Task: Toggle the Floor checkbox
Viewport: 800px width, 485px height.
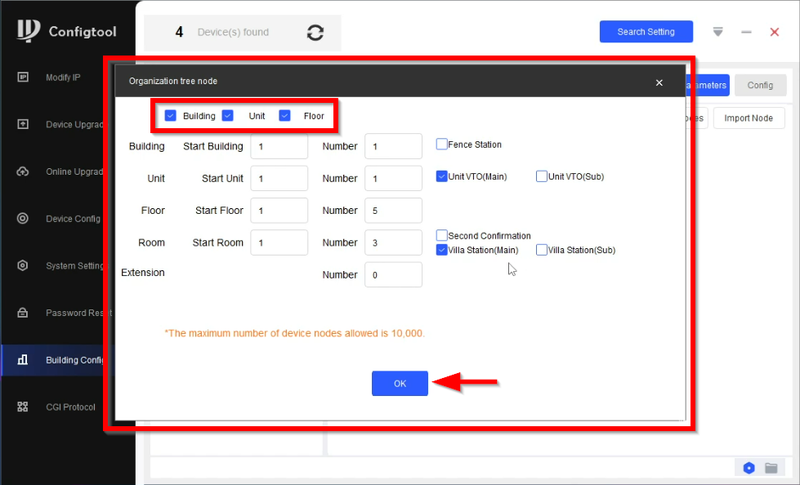Action: point(285,116)
